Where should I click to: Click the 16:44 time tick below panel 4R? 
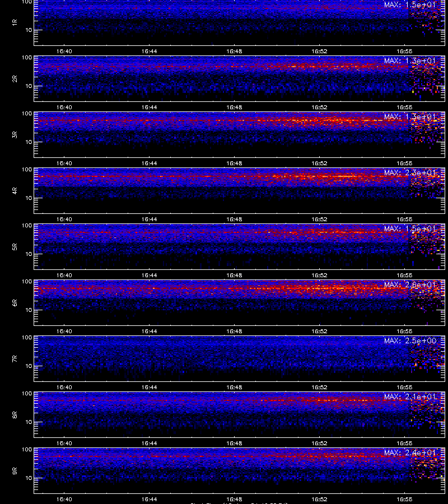coord(149,219)
